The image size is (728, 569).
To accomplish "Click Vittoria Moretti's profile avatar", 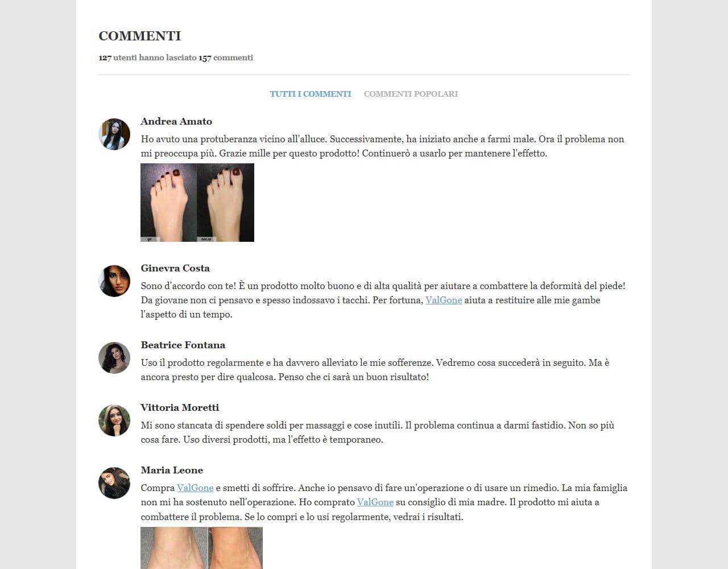I will pyautogui.click(x=114, y=420).
